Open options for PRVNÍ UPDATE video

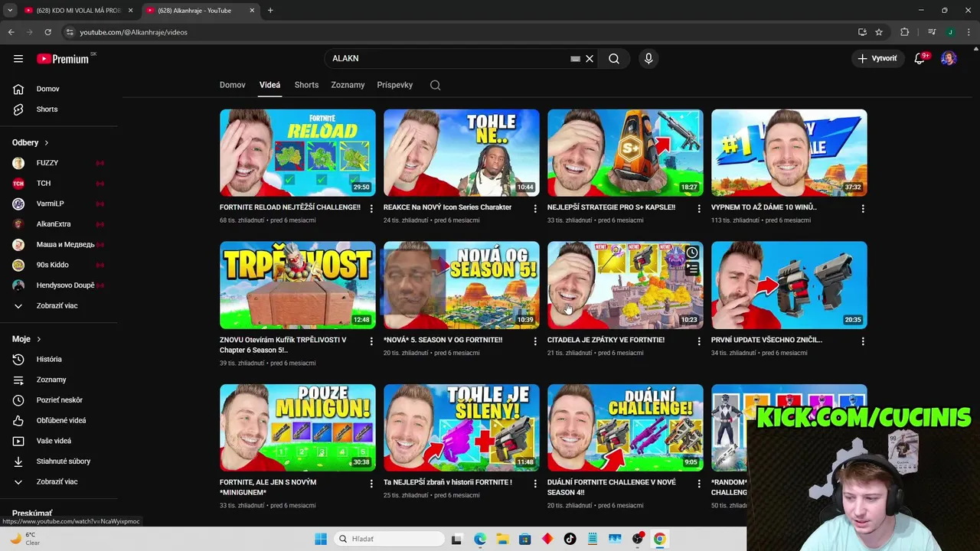(x=863, y=341)
